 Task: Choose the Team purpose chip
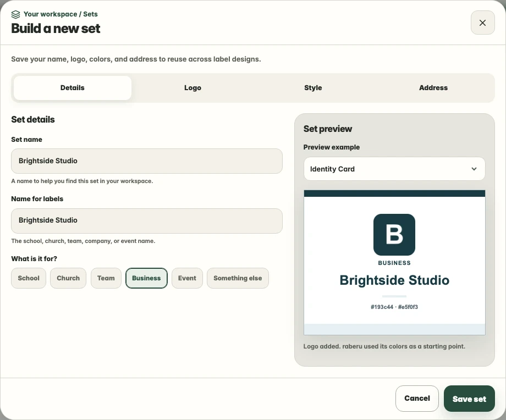tap(106, 278)
